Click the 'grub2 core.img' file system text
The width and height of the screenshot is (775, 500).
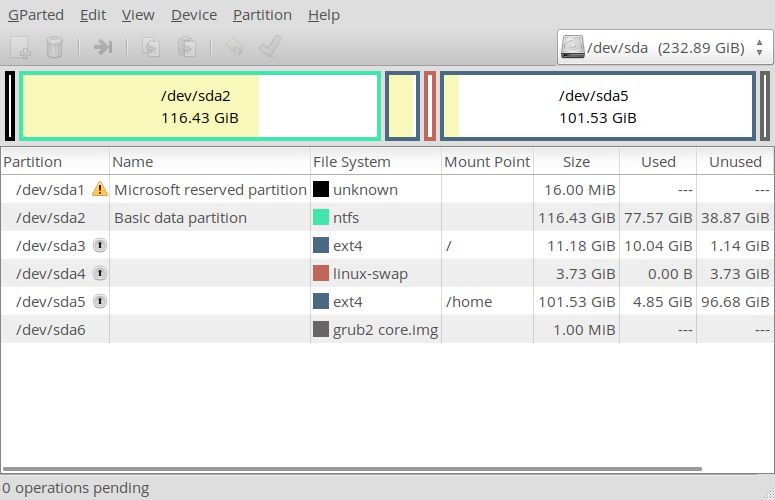(386, 330)
